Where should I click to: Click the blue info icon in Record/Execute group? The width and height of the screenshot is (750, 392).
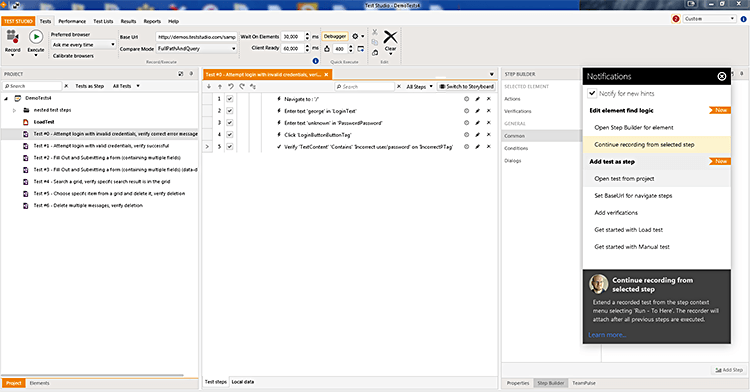(315, 61)
